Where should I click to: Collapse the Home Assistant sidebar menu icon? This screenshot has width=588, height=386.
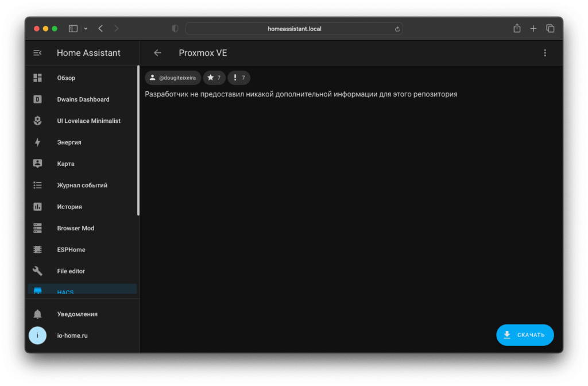(x=37, y=53)
